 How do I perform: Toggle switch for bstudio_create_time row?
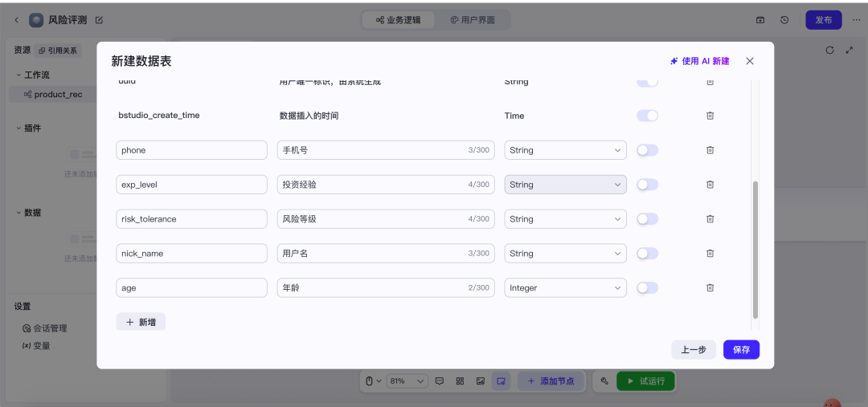pyautogui.click(x=647, y=116)
